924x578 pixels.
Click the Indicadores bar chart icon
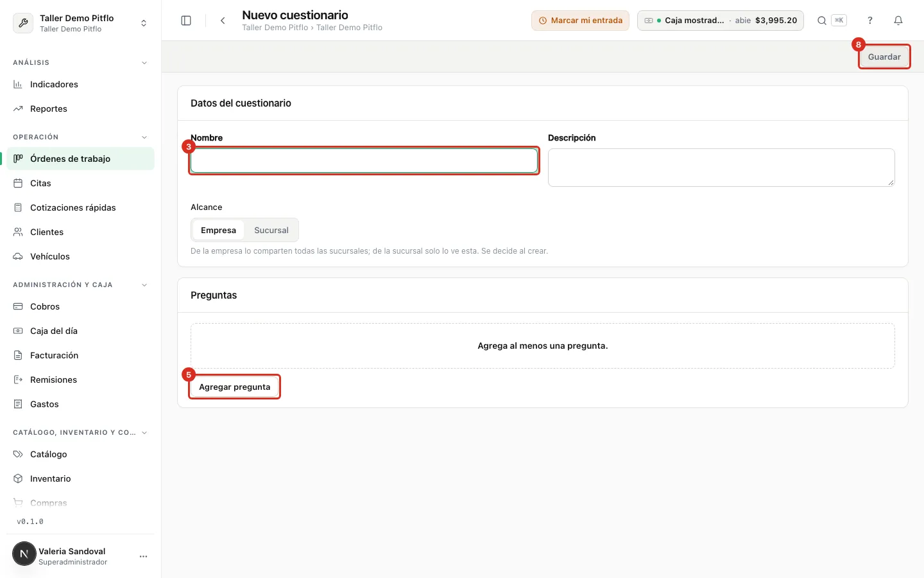coord(18,84)
